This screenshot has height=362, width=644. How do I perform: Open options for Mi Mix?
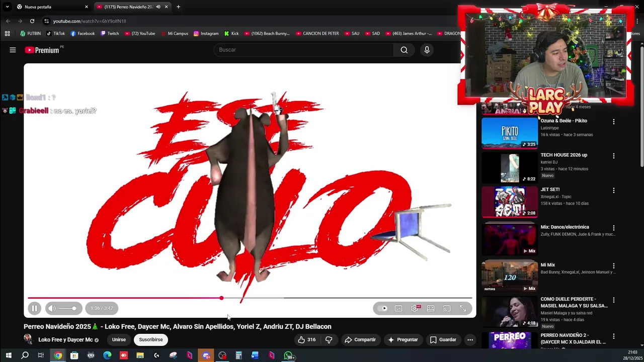click(613, 265)
